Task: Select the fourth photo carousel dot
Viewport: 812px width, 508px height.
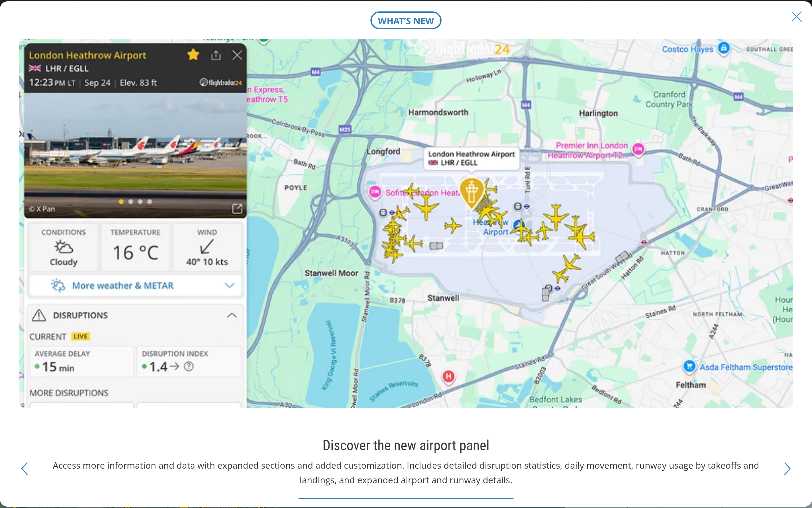Action: tap(150, 202)
